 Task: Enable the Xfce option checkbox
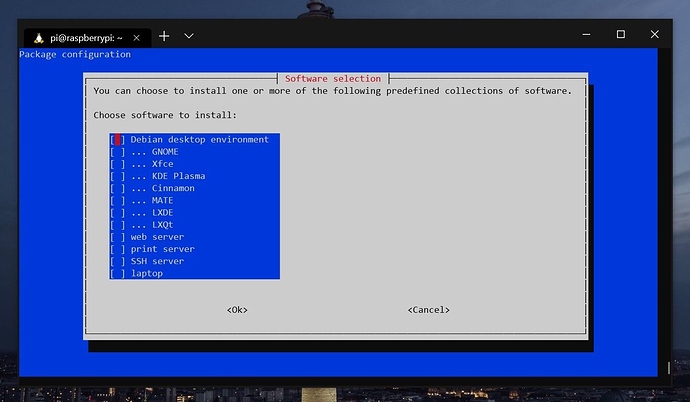tap(117, 164)
